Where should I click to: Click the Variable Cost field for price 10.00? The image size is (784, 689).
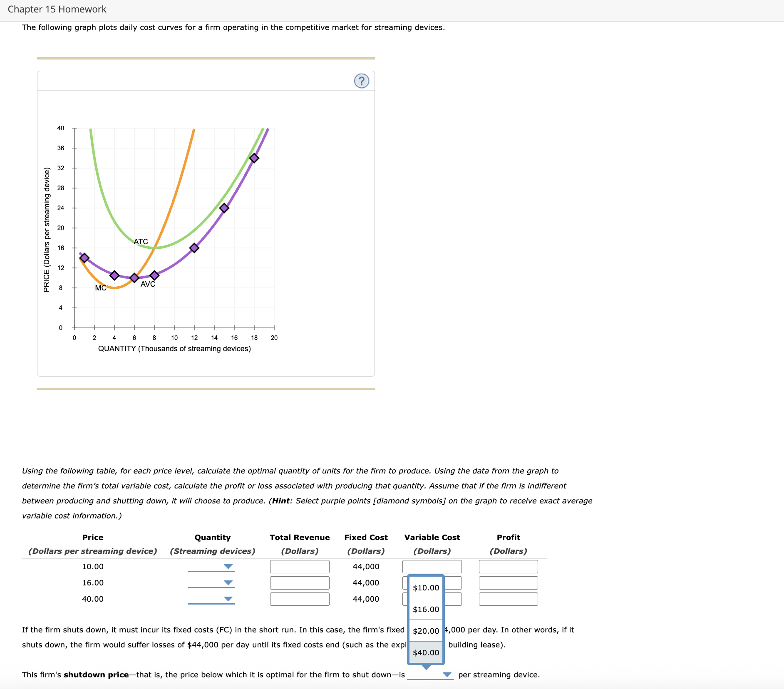[432, 566]
